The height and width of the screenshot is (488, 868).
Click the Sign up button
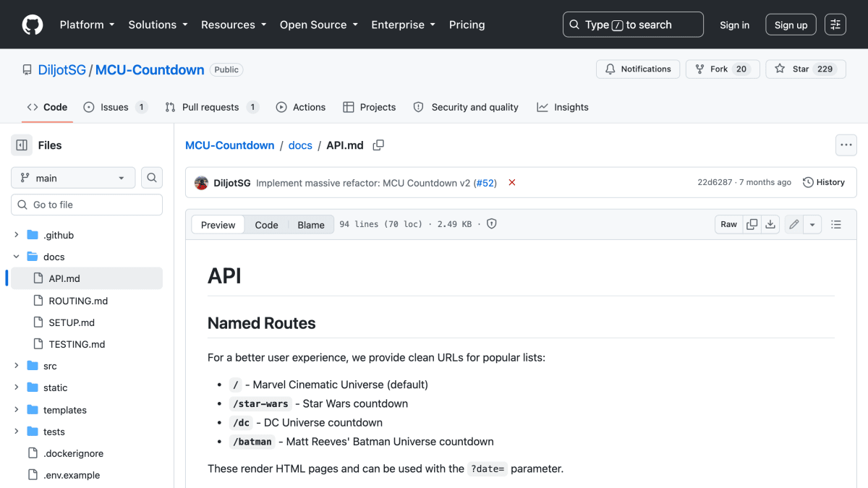(791, 25)
